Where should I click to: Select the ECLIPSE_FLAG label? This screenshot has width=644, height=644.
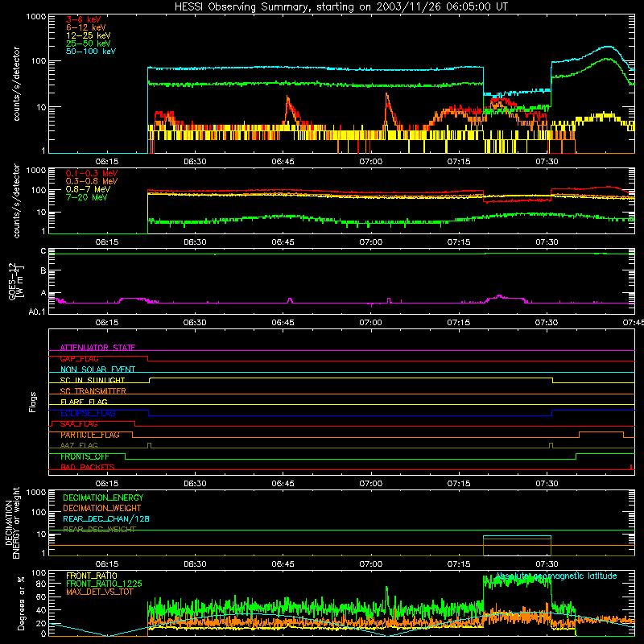(x=88, y=413)
